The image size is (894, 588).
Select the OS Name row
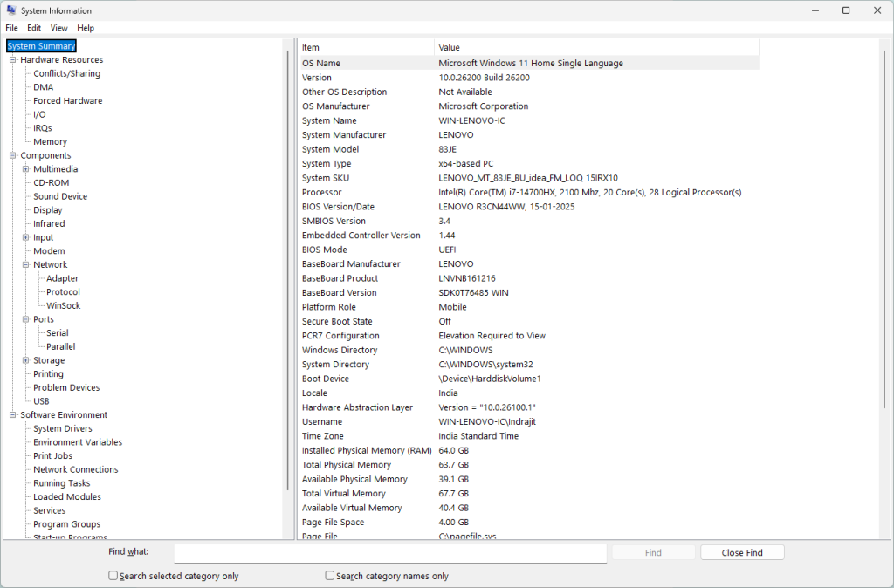530,63
